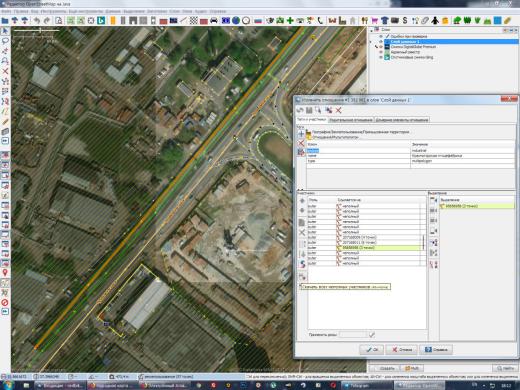Move member down in members list
This screenshot has width=520, height=390.
302,211
